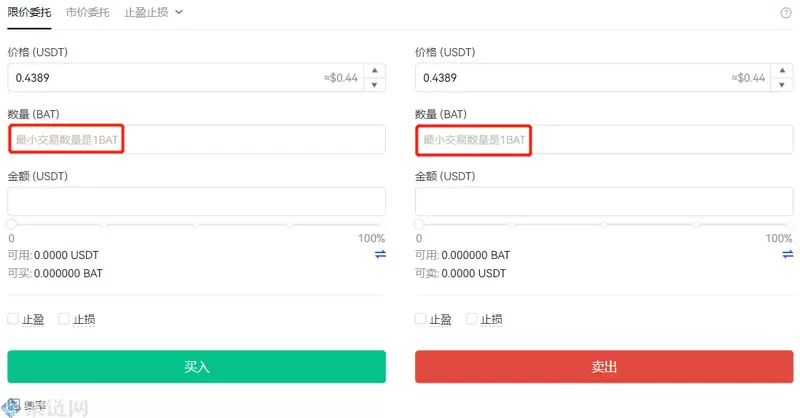The width and height of the screenshot is (800, 418).
Task: Expand the 止盈止损 dropdown chevron
Action: [x=179, y=12]
